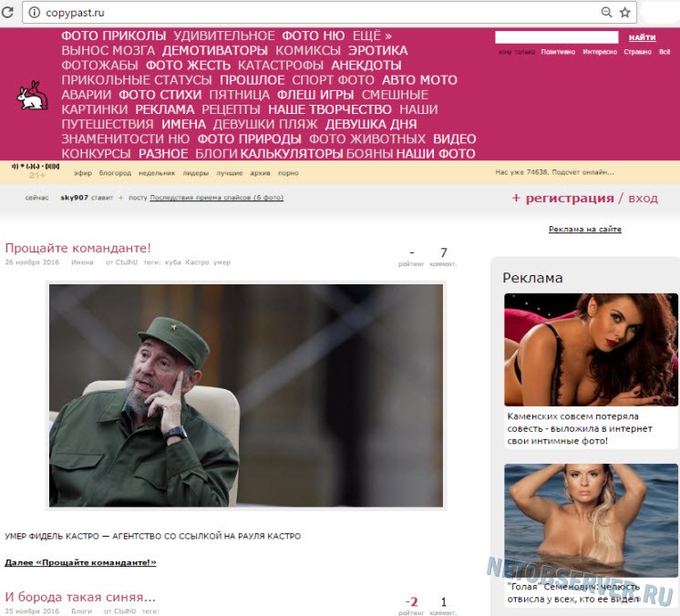The image size is (680, 616).
Task: Click the zoom magnifier icon in address bar
Action: [x=607, y=12]
